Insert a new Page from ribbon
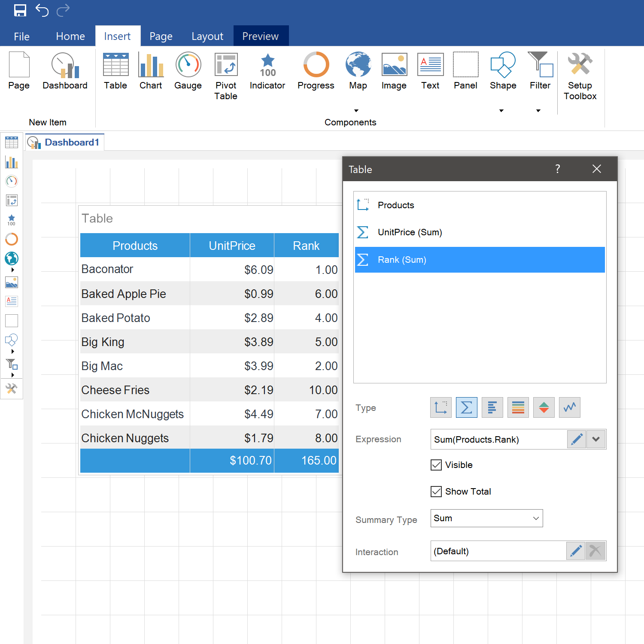Screen dimensions: 644x644 [19, 71]
